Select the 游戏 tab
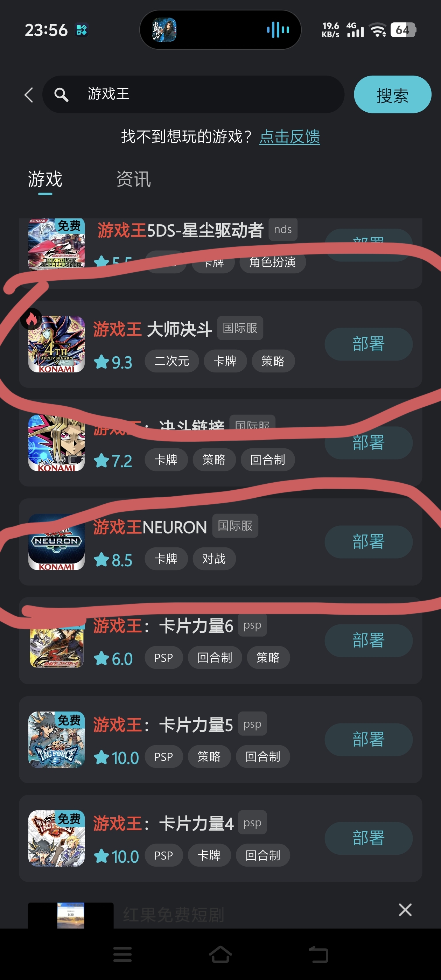The height and width of the screenshot is (980, 441). pos(45,179)
